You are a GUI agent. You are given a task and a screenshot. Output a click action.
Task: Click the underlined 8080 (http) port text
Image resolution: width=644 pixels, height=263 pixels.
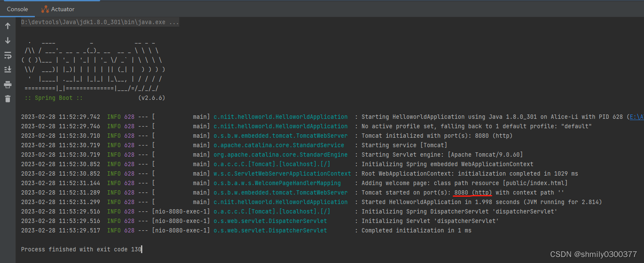pos(472,192)
